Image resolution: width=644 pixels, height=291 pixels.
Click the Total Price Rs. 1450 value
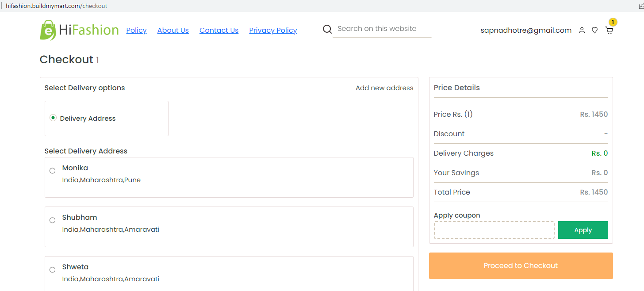594,192
